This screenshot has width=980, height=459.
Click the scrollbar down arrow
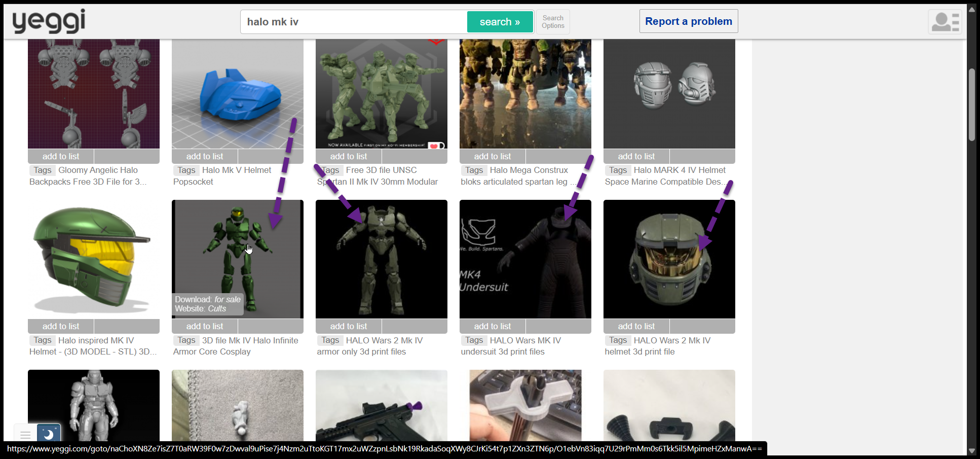click(971, 450)
